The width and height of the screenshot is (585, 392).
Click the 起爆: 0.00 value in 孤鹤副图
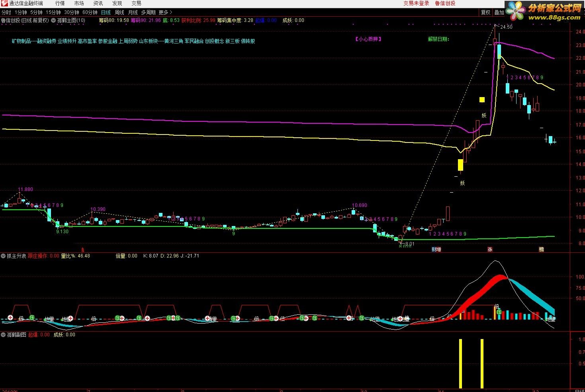click(39, 335)
